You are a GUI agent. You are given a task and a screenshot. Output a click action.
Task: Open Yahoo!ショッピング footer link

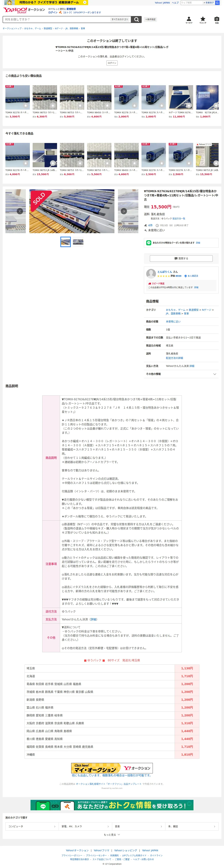coord(125,850)
